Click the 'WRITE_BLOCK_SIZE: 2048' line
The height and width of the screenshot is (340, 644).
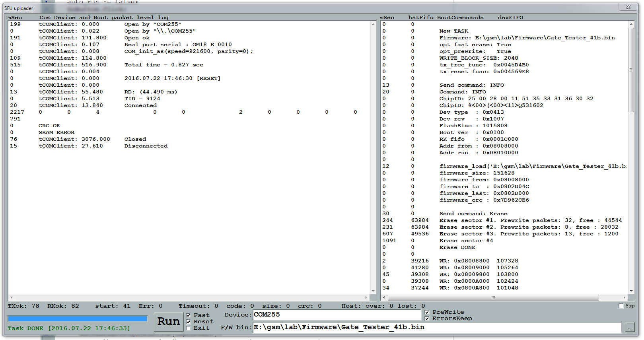479,58
